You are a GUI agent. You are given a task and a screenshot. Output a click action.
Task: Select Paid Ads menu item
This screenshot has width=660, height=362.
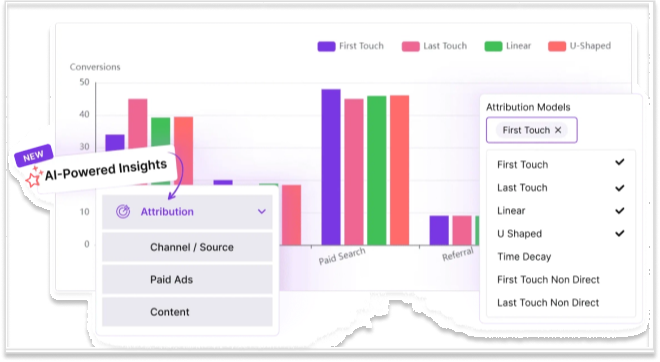[187, 279]
